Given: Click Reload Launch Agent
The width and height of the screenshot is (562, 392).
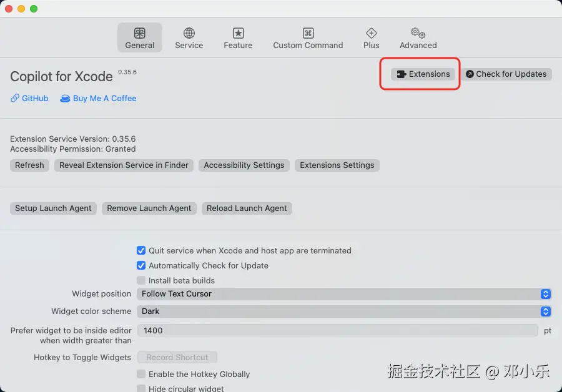Looking at the screenshot, I should point(247,208).
